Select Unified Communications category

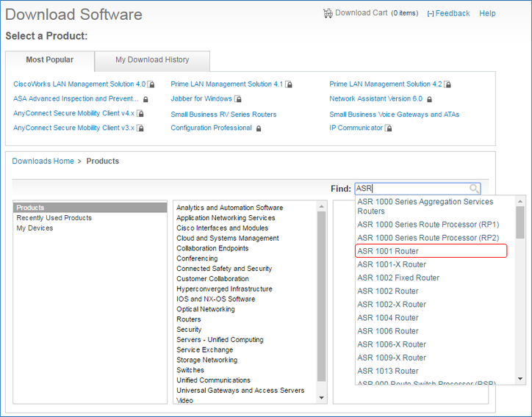tap(213, 380)
